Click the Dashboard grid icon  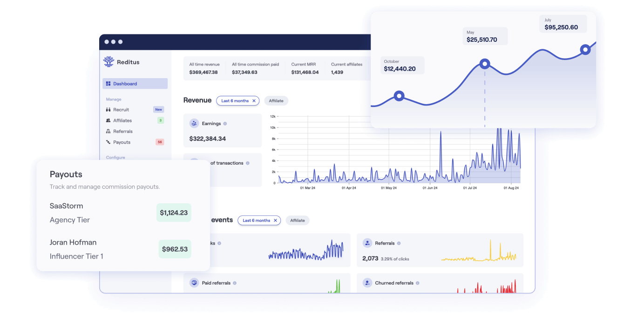[x=108, y=84]
